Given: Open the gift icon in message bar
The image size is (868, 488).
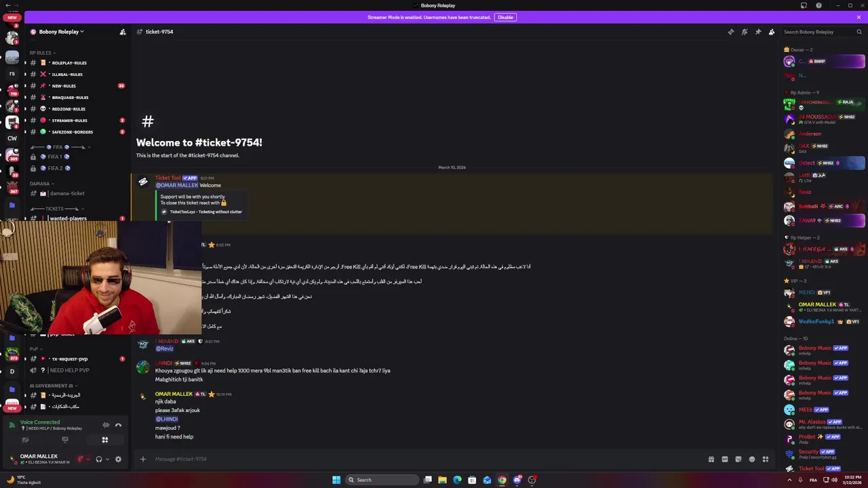Looking at the screenshot, I should (x=711, y=459).
